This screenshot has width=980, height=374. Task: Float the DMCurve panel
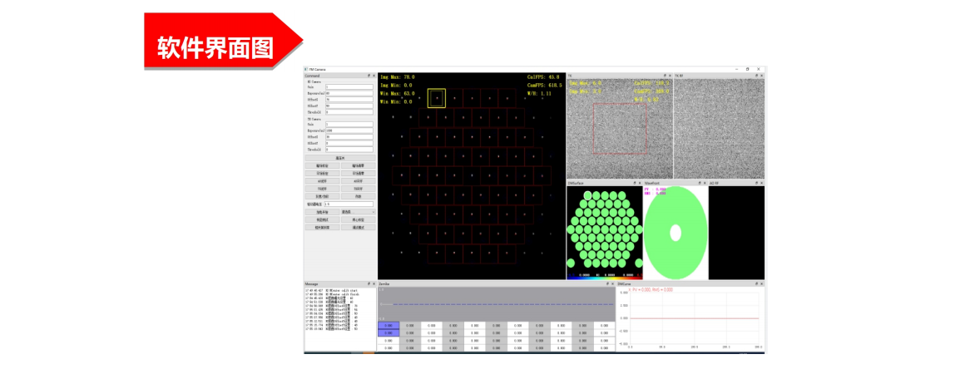pos(756,284)
